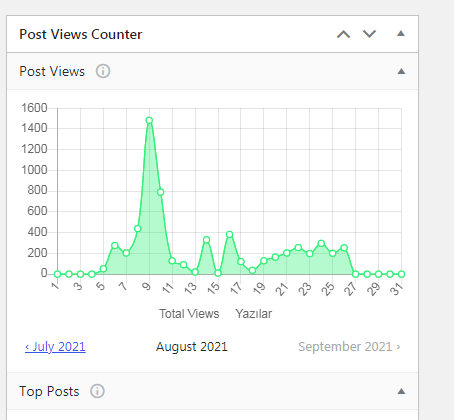Go to July 2021 stats
Viewport: 454px width, 420px height.
pos(55,347)
